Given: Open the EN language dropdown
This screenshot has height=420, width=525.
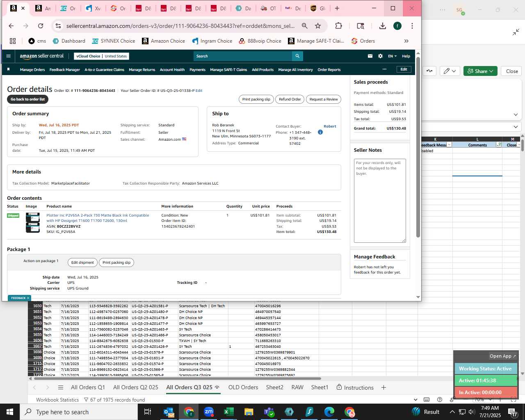Looking at the screenshot, I should (393, 56).
